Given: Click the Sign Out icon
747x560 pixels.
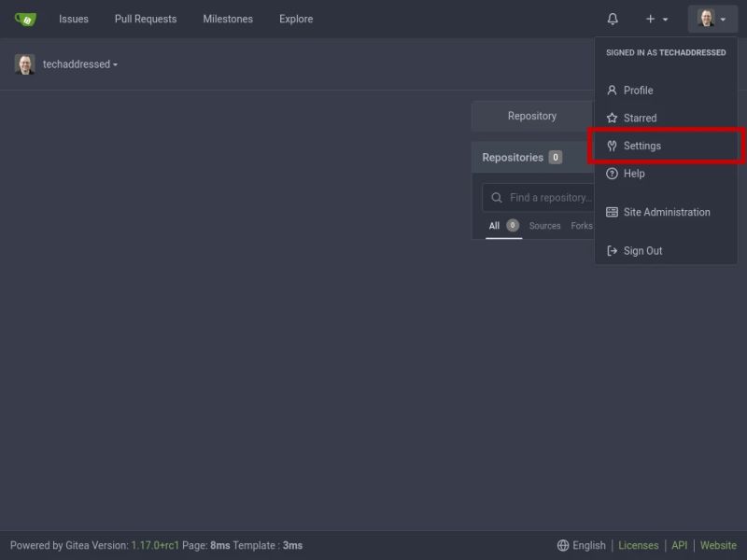Looking at the screenshot, I should 613,250.
